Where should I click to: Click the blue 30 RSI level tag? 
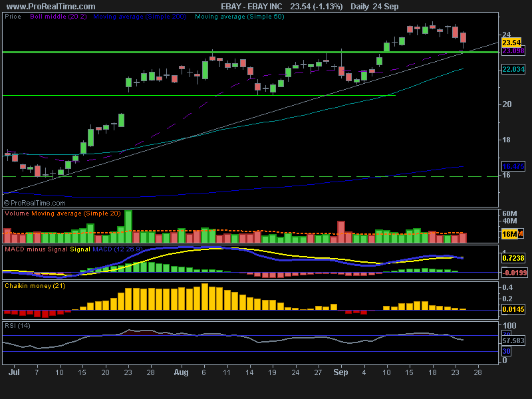[x=506, y=351]
